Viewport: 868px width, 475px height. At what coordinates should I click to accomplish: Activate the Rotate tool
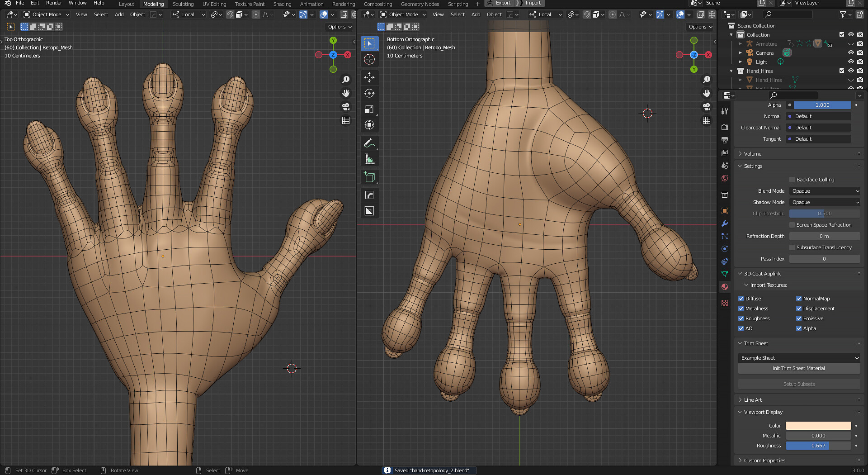pos(369,93)
